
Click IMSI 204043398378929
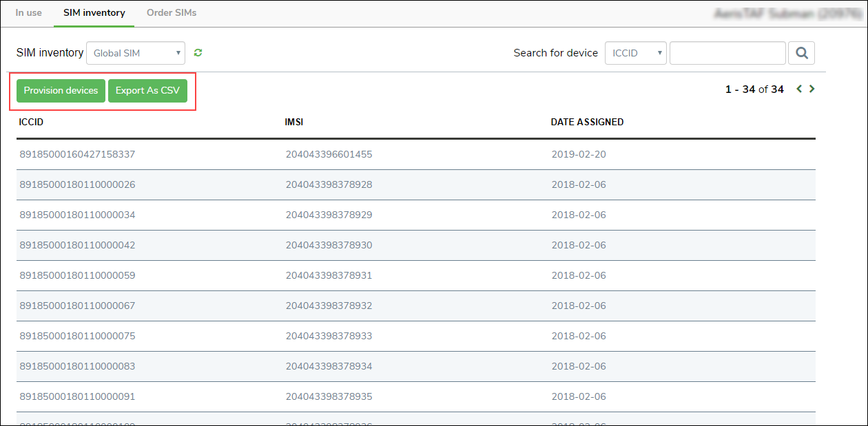329,215
